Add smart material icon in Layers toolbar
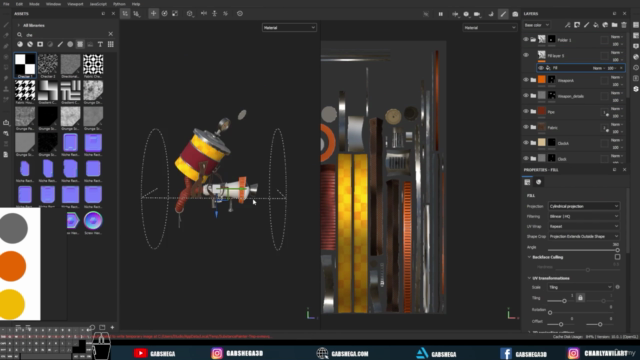 pos(605,25)
